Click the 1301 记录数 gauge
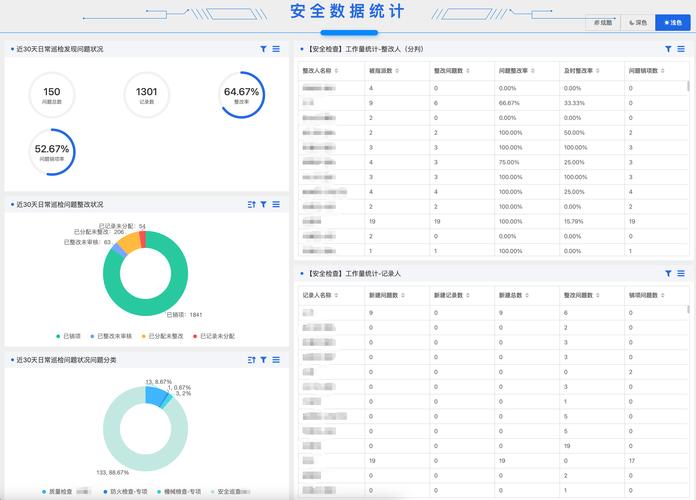 [146, 95]
